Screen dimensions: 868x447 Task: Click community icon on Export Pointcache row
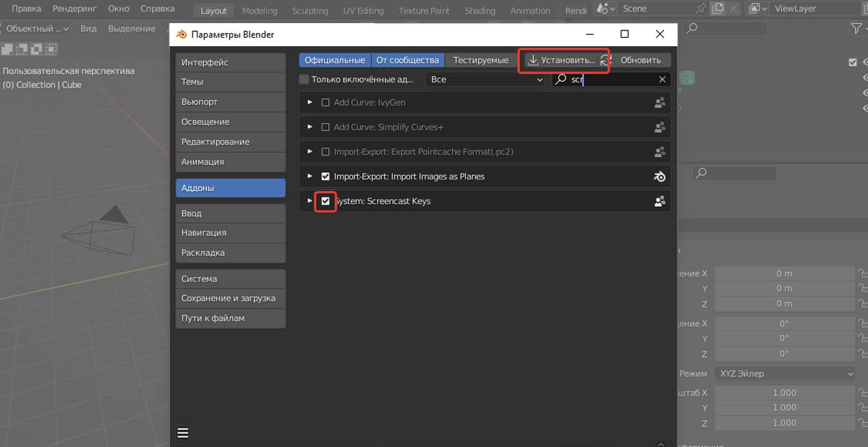click(x=660, y=152)
